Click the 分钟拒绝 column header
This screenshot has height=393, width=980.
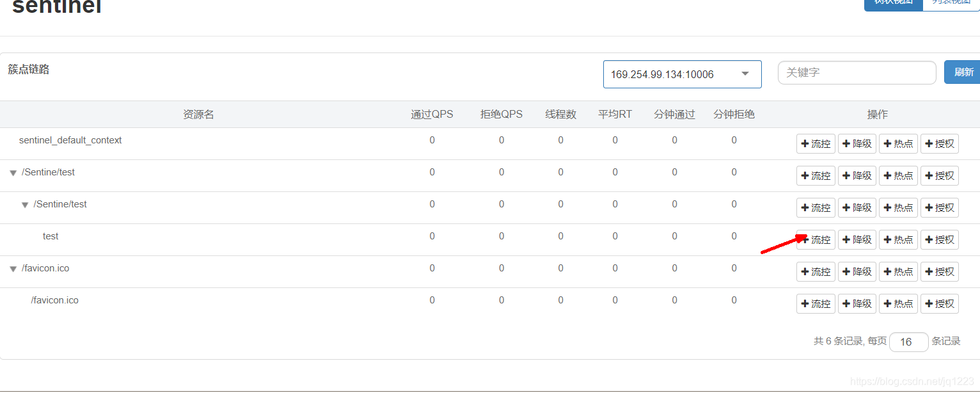(x=734, y=115)
